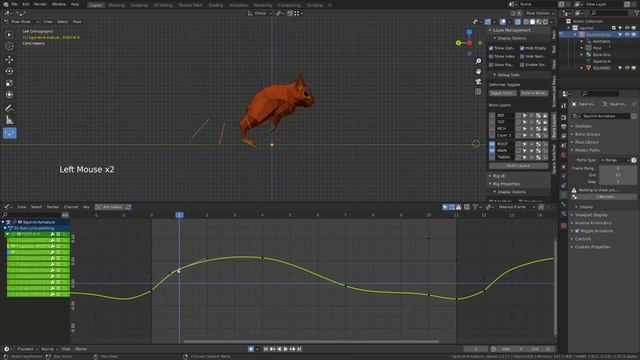Screen dimensions: 640x360
Task: Open the File menu
Action: point(14,4)
